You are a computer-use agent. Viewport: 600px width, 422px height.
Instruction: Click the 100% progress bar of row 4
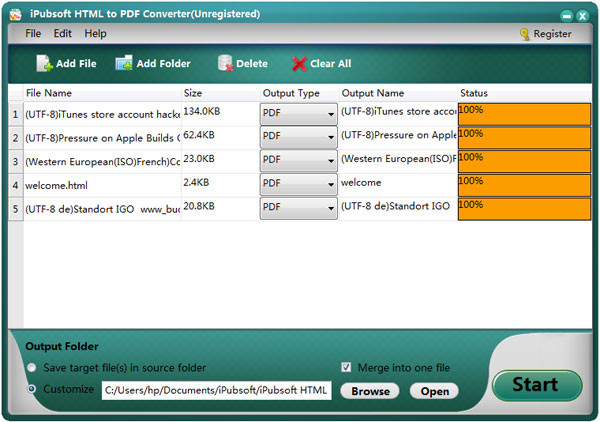coord(524,185)
